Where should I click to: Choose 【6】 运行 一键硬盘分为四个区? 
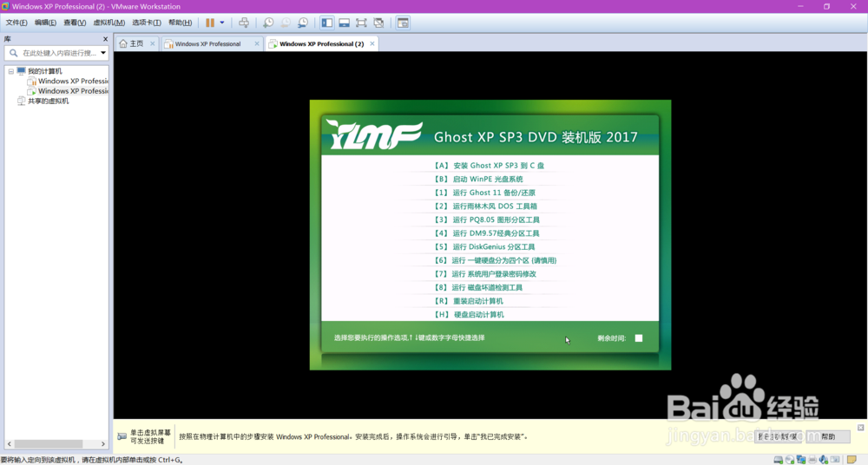(495, 261)
